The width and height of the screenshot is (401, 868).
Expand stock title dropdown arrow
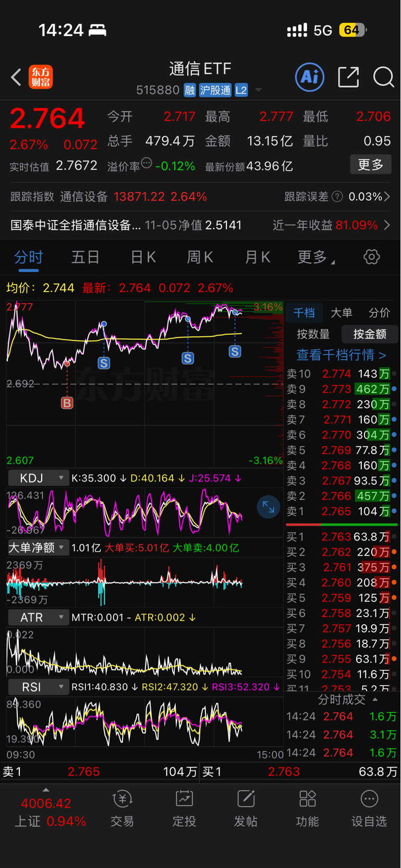[258, 90]
